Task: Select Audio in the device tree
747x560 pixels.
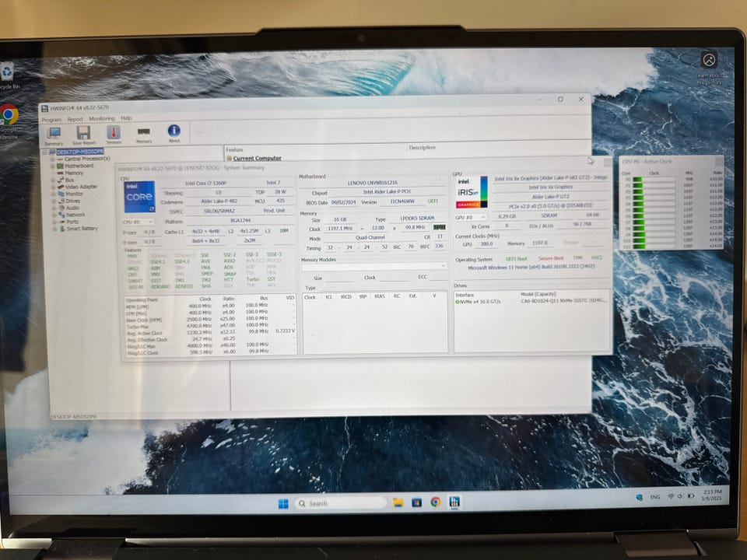Action: pos(73,208)
